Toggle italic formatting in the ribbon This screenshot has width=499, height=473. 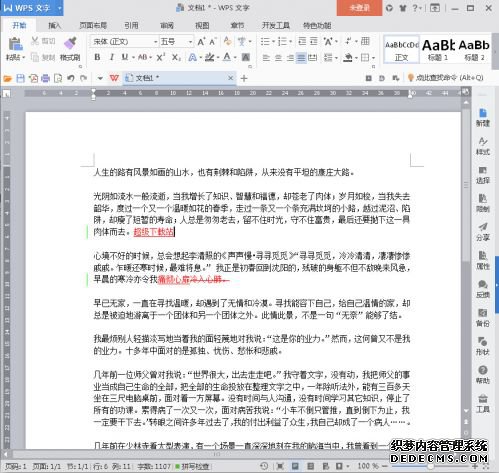click(112, 57)
